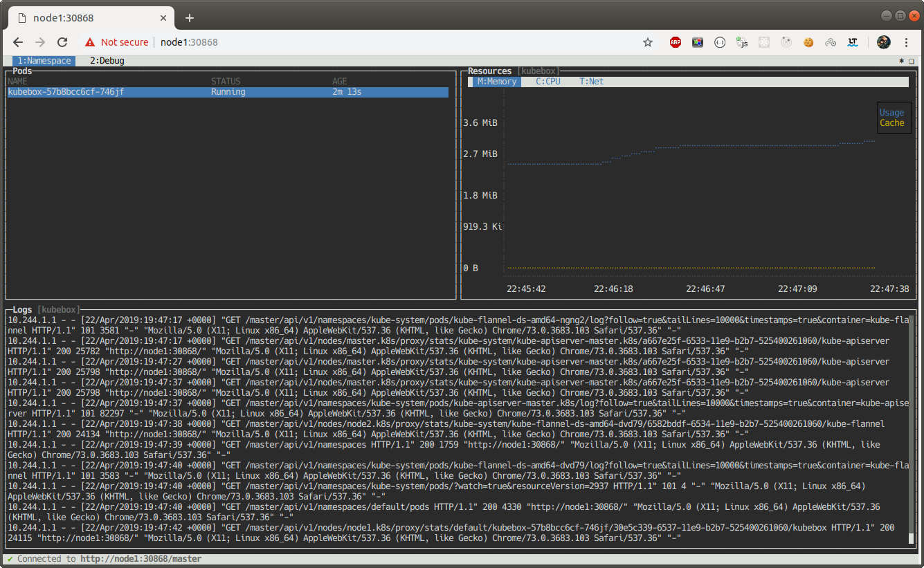The height and width of the screenshot is (568, 924).
Task: Click the star-shaped icon in kubebox top bar
Action: pyautogui.click(x=901, y=61)
